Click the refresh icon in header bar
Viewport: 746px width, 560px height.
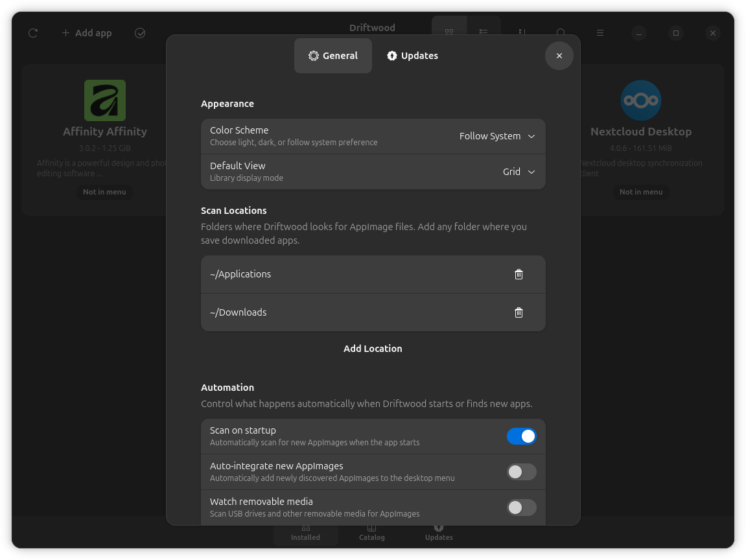(33, 33)
